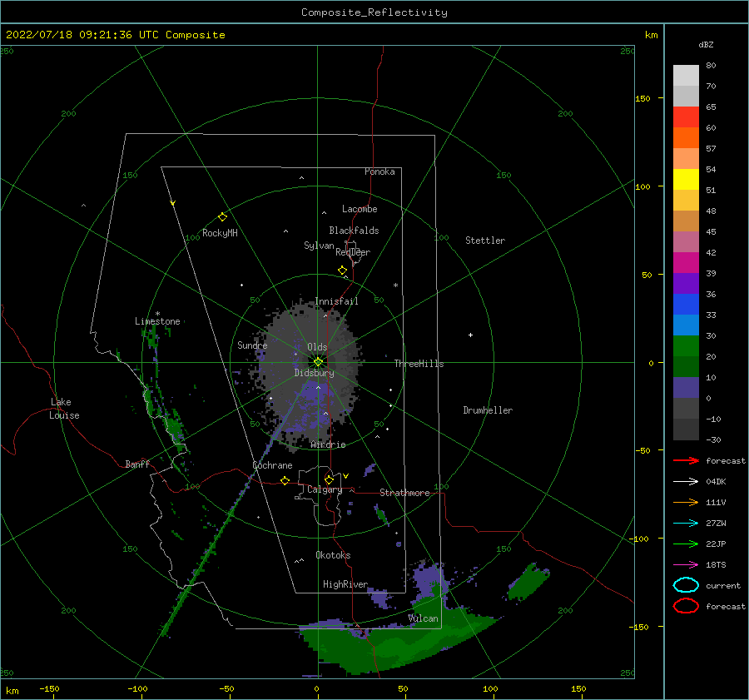Click the 30 dBZ light blue swatch
Screen dimensions: 749x700
click(686, 325)
